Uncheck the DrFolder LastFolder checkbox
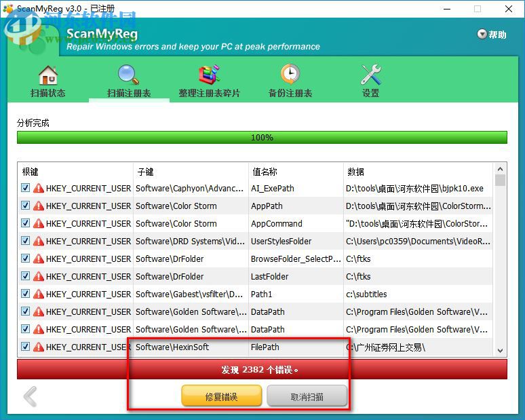The image size is (525, 420). tap(26, 276)
